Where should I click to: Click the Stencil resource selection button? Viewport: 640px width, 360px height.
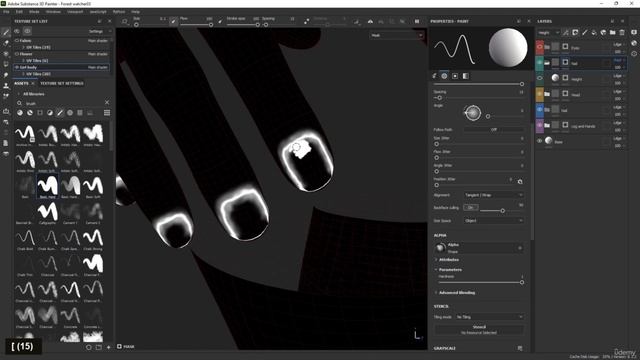[x=479, y=329]
